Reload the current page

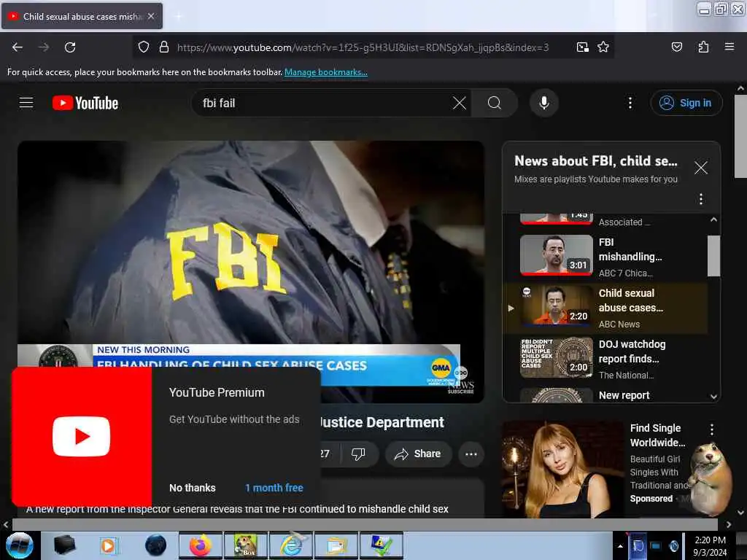(x=70, y=47)
